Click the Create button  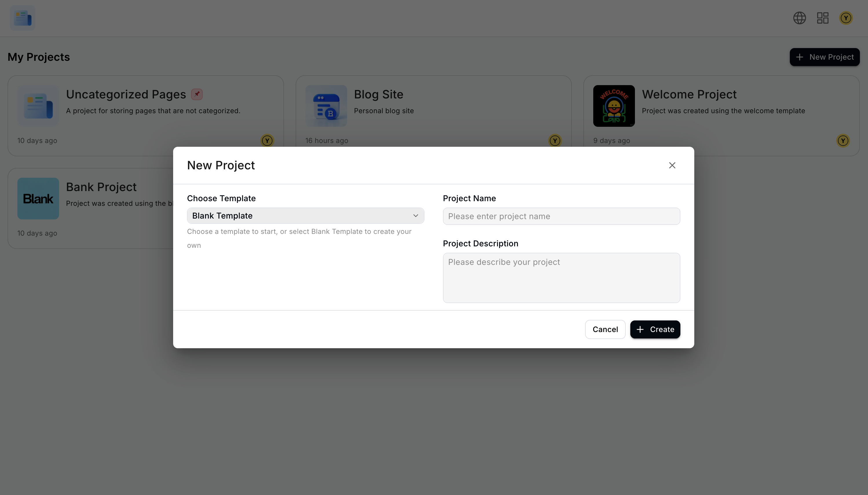pos(655,329)
